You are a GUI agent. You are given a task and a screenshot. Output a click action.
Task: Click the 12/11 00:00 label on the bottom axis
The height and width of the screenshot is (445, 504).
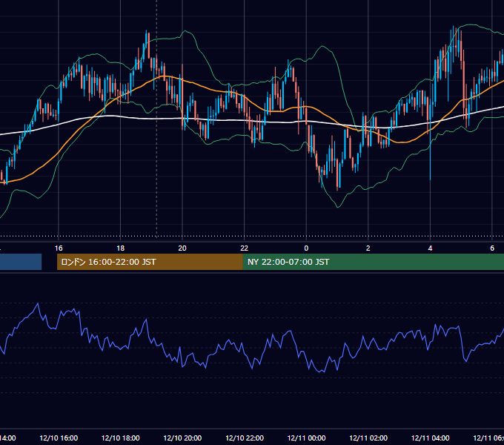click(x=306, y=438)
